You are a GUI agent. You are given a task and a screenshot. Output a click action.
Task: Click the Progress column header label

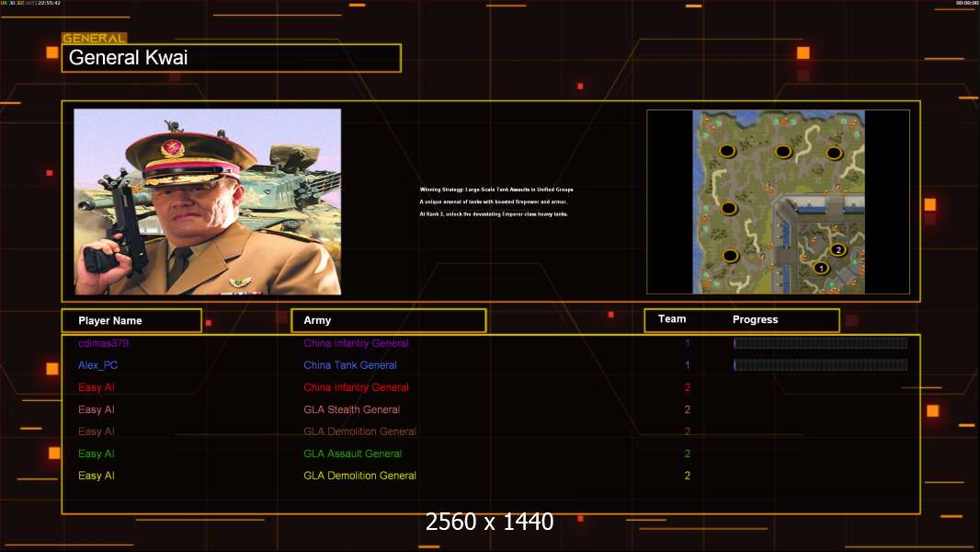coord(755,320)
